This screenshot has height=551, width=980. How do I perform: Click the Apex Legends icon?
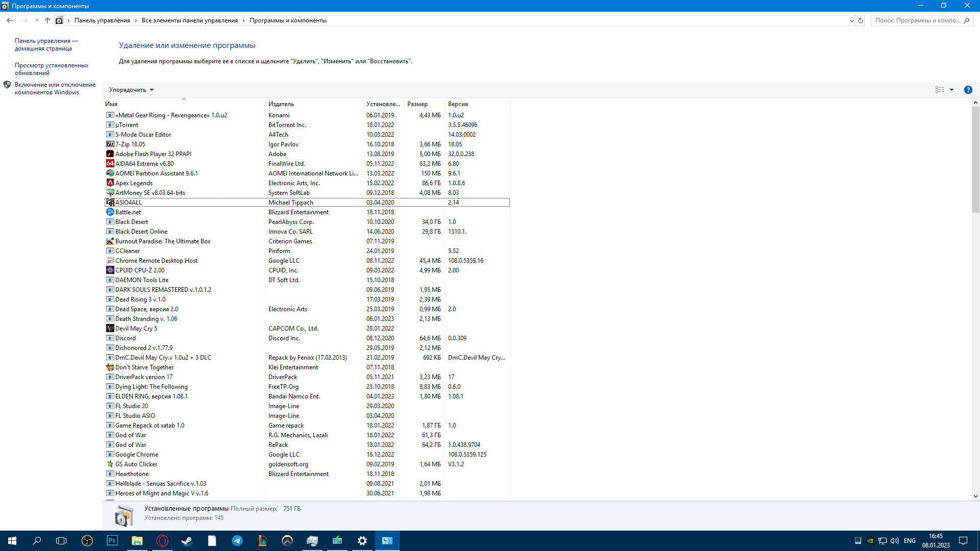point(110,183)
